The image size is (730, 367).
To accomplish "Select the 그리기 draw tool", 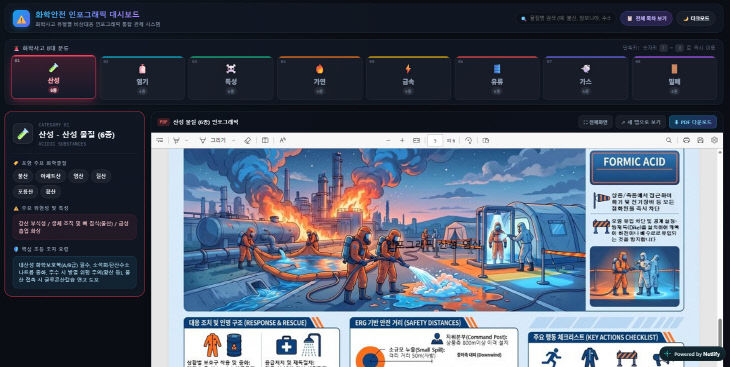I will click(212, 140).
